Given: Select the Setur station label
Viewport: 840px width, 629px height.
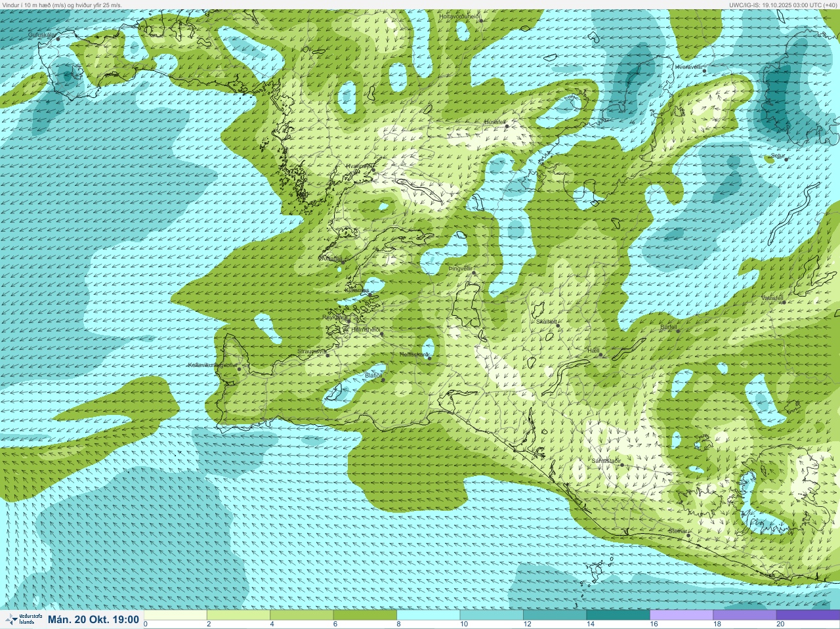Looking at the screenshot, I should (778, 156).
